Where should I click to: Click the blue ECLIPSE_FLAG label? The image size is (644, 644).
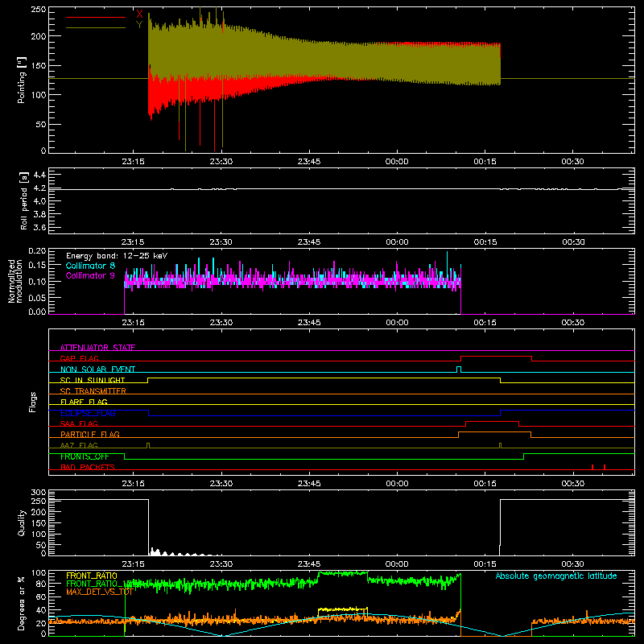click(88, 413)
